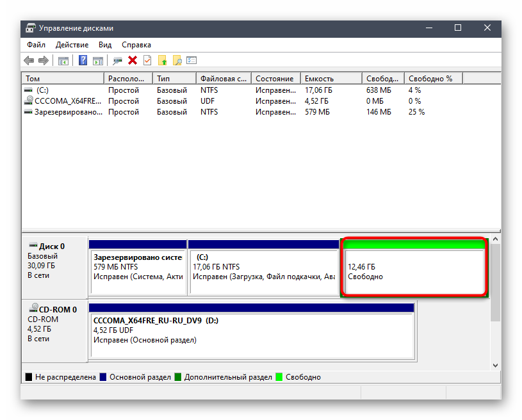Viewport: 522px width, 420px height.
Task: Open the Справка menu
Action: coord(136,45)
